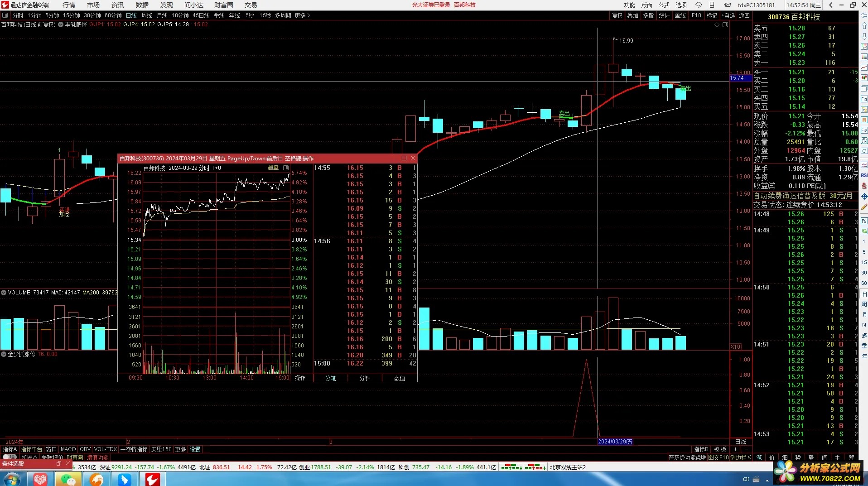Click the left-arrow icon in right sidebar

pos(864,15)
